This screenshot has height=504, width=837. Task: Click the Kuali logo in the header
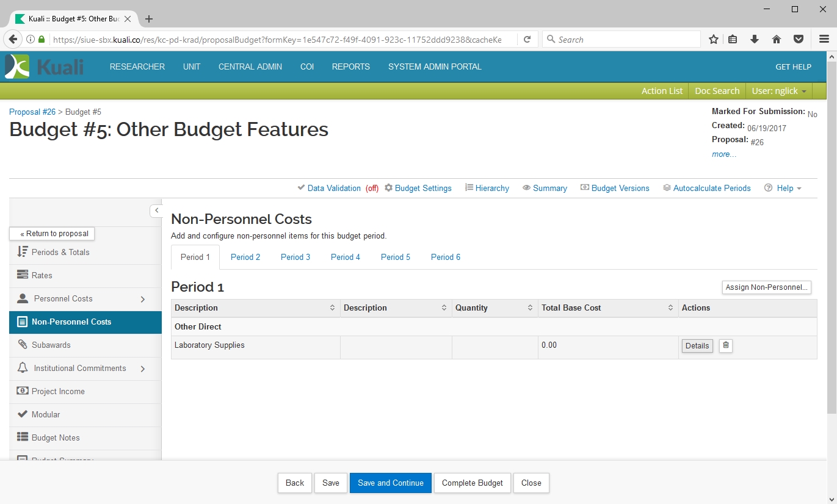click(x=44, y=67)
